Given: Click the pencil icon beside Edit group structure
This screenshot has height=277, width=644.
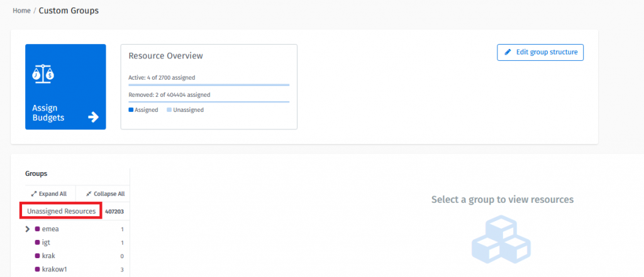Looking at the screenshot, I should click(x=508, y=52).
